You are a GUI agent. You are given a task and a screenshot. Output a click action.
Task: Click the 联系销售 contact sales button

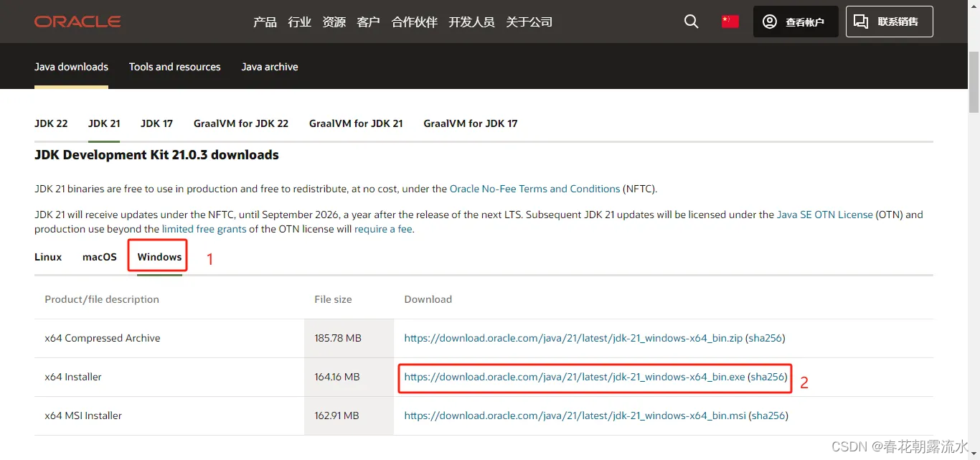[x=890, y=22]
